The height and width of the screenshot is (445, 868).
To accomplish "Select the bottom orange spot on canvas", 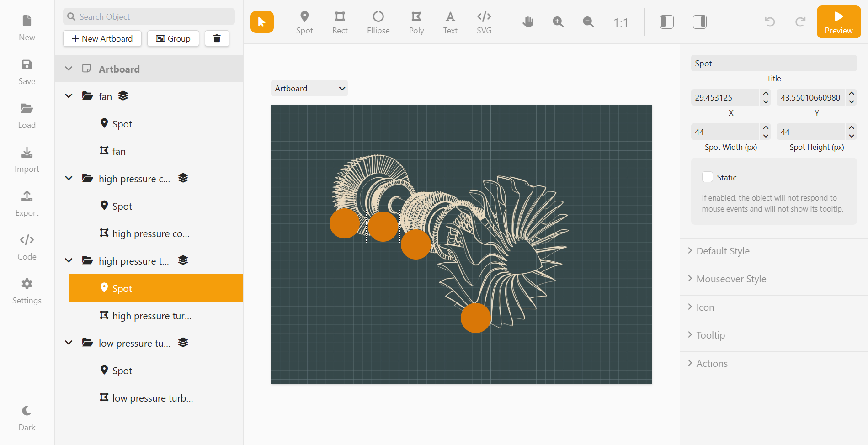I will (x=475, y=318).
